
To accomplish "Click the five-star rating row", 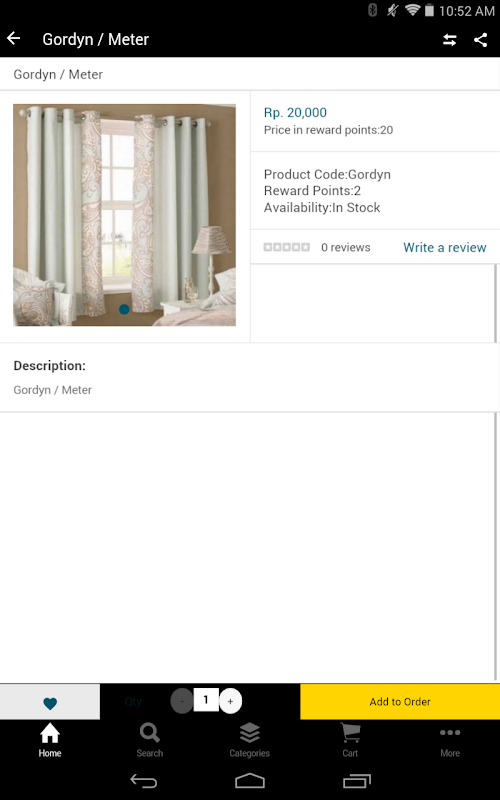I will [x=287, y=247].
